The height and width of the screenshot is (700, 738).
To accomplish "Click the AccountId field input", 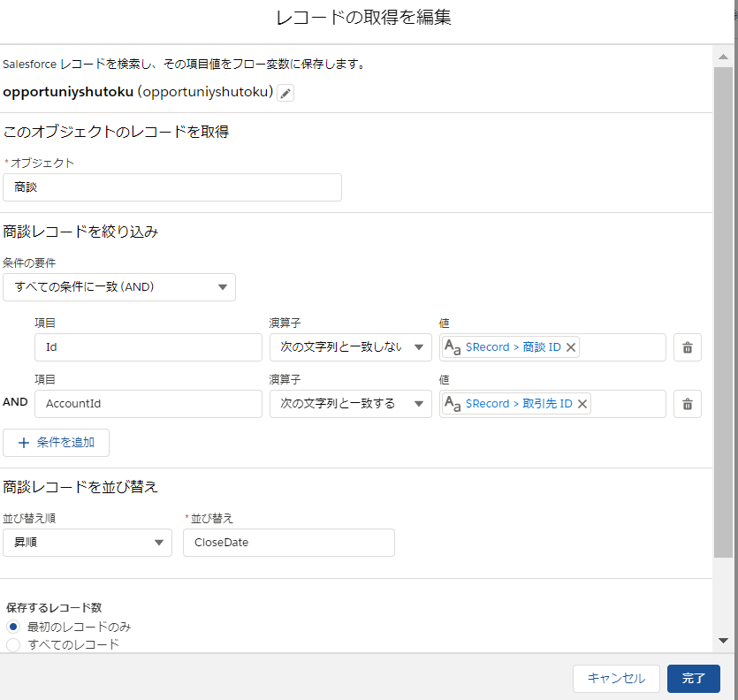I will [148, 404].
